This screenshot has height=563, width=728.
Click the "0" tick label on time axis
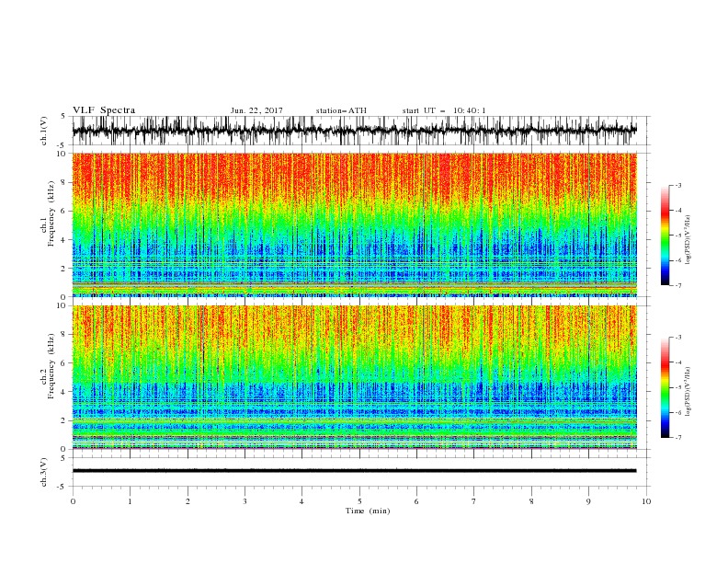coord(73,501)
